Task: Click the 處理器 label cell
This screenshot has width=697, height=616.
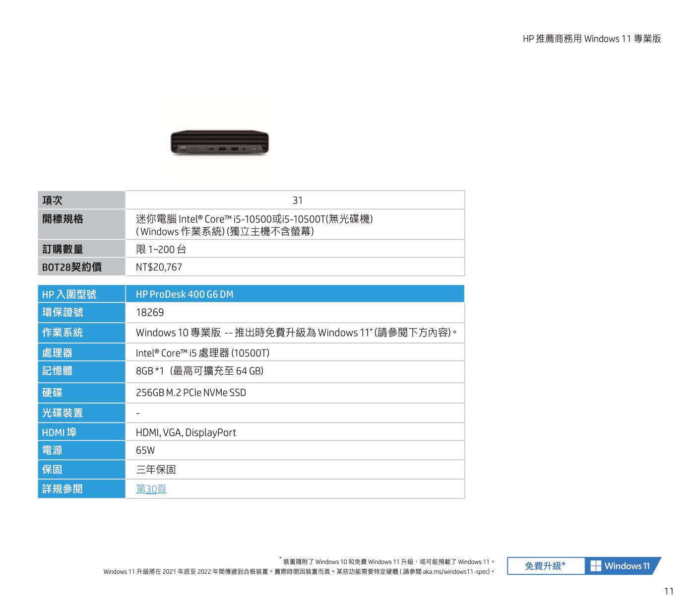Action: tap(82, 353)
